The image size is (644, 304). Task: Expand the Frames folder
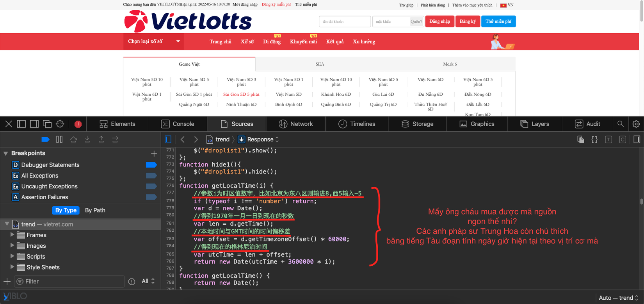[x=12, y=235]
